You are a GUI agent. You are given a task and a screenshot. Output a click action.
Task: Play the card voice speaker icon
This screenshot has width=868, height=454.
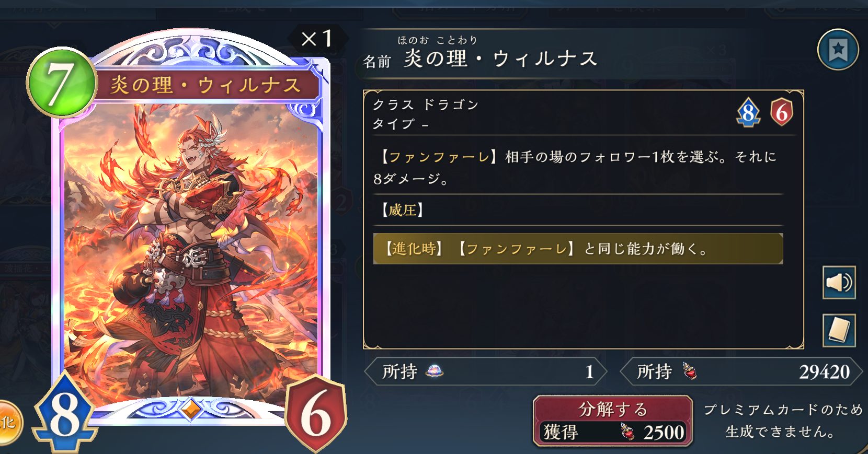pos(839,283)
